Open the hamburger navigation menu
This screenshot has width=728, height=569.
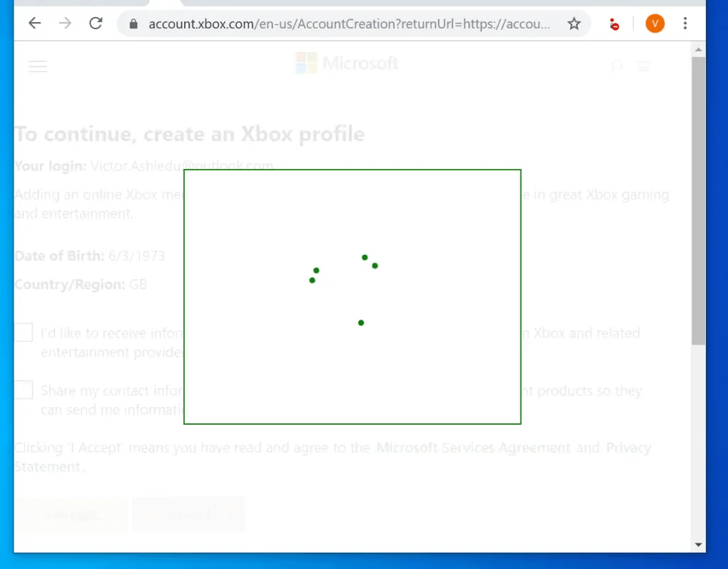[x=37, y=66]
